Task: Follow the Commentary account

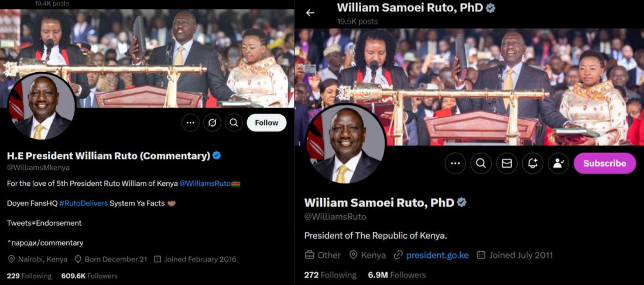Action: click(x=266, y=123)
